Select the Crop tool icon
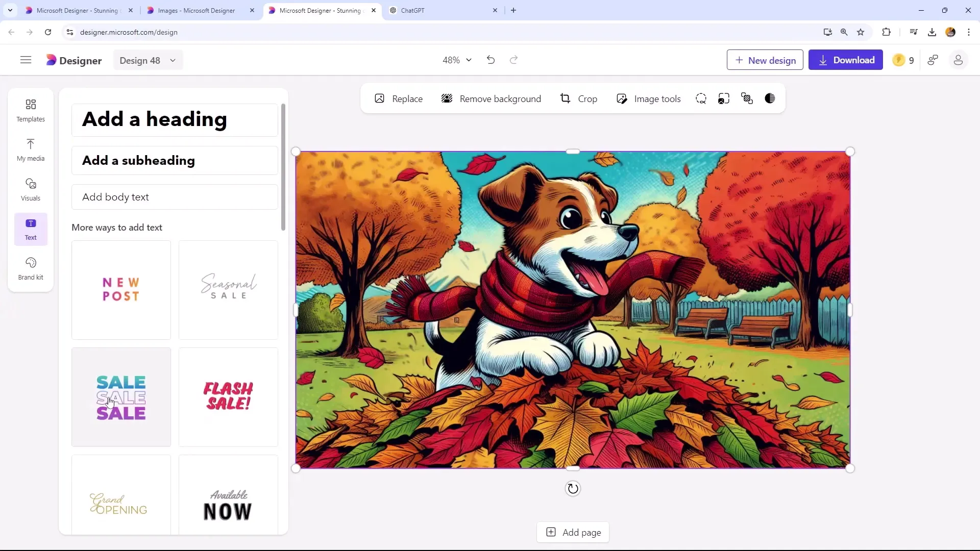 [x=566, y=99]
